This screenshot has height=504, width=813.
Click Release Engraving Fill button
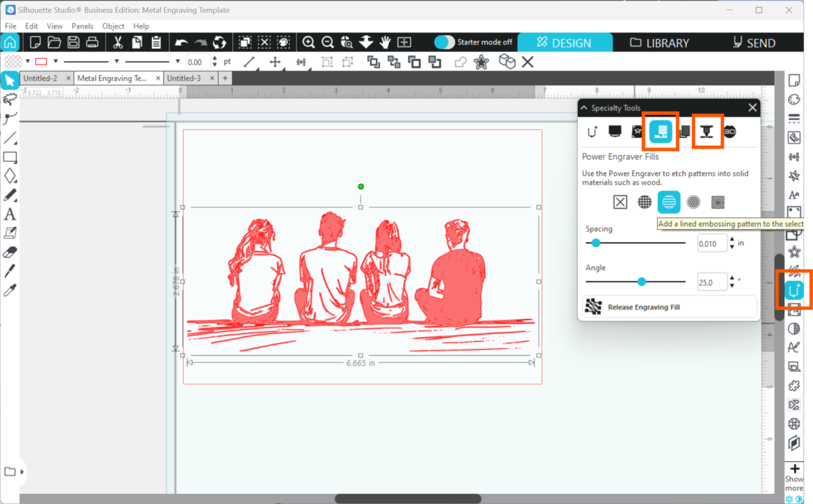669,307
